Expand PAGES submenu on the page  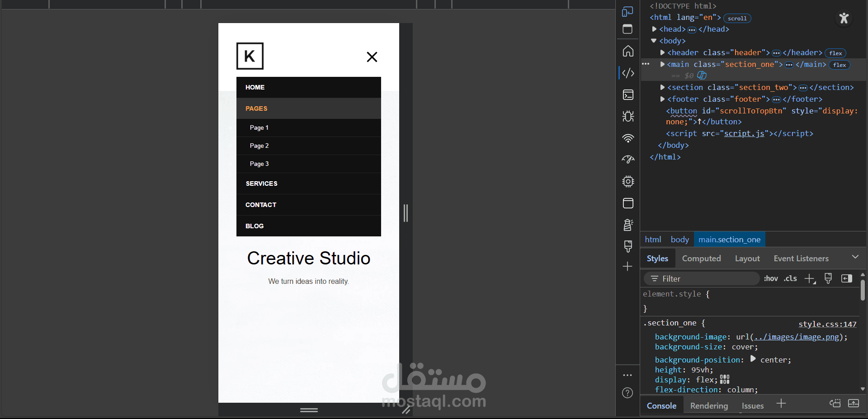point(309,108)
